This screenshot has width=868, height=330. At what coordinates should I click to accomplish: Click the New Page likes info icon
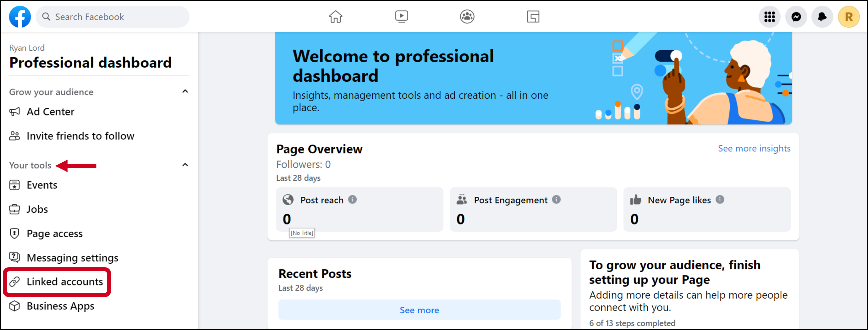tap(720, 200)
